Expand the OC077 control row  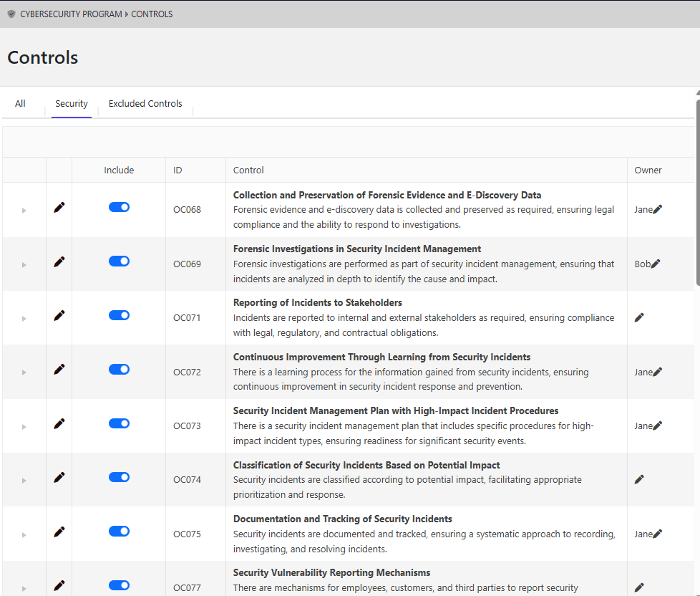(24, 587)
